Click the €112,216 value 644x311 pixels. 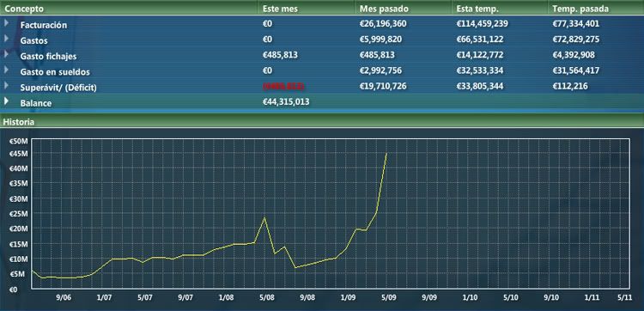pyautogui.click(x=571, y=86)
